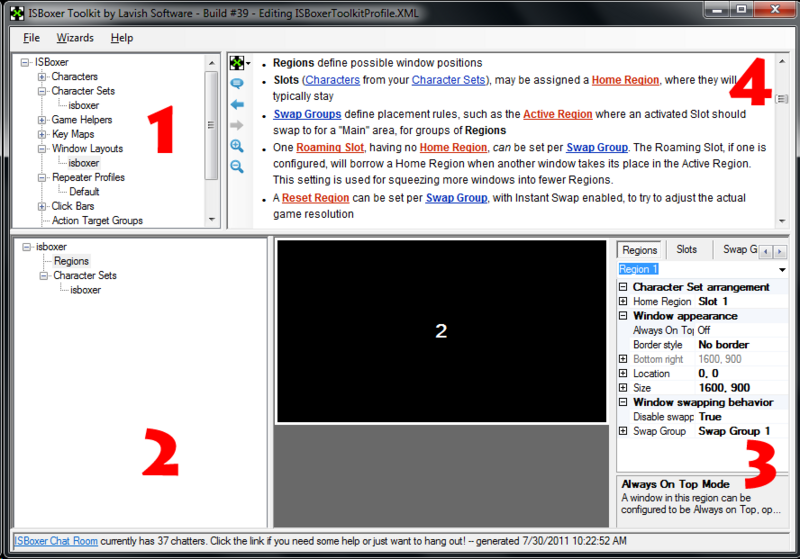
Task: Open the Wizards menu
Action: click(x=75, y=38)
